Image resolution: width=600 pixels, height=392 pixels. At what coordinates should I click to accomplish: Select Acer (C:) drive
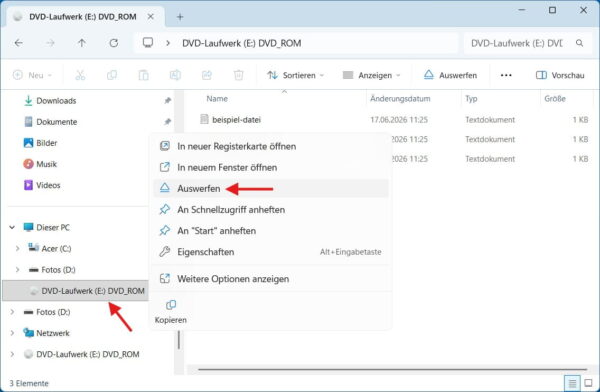point(56,248)
